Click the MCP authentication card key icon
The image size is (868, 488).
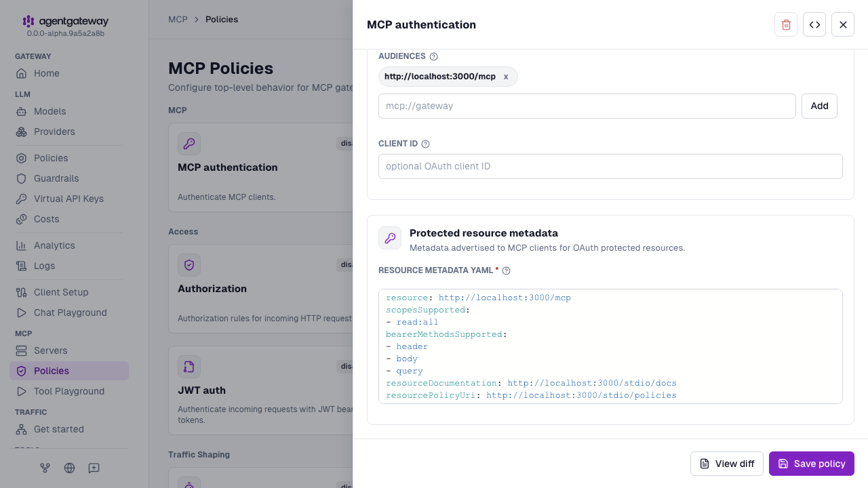pyautogui.click(x=189, y=144)
